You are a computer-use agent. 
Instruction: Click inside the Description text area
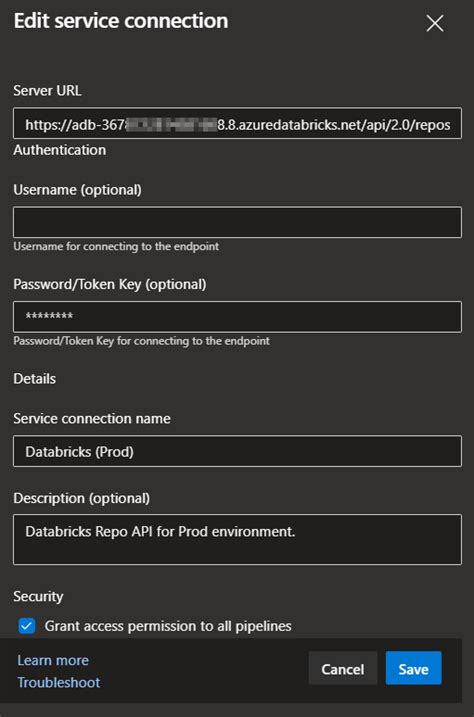click(237, 540)
